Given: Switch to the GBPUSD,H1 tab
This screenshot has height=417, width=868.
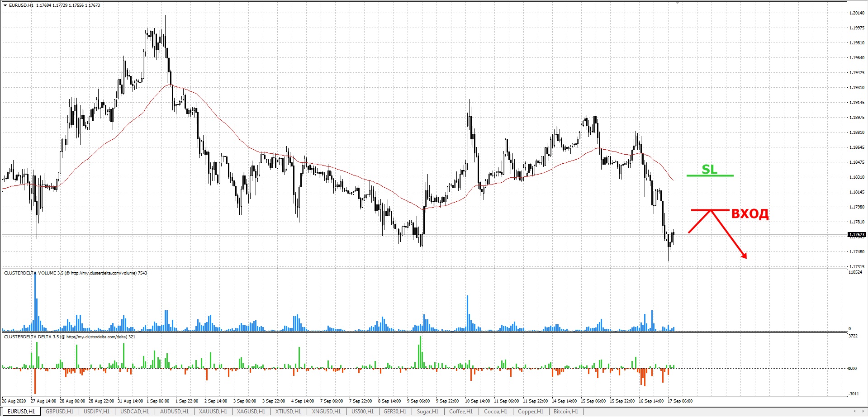Looking at the screenshot, I should (59, 412).
